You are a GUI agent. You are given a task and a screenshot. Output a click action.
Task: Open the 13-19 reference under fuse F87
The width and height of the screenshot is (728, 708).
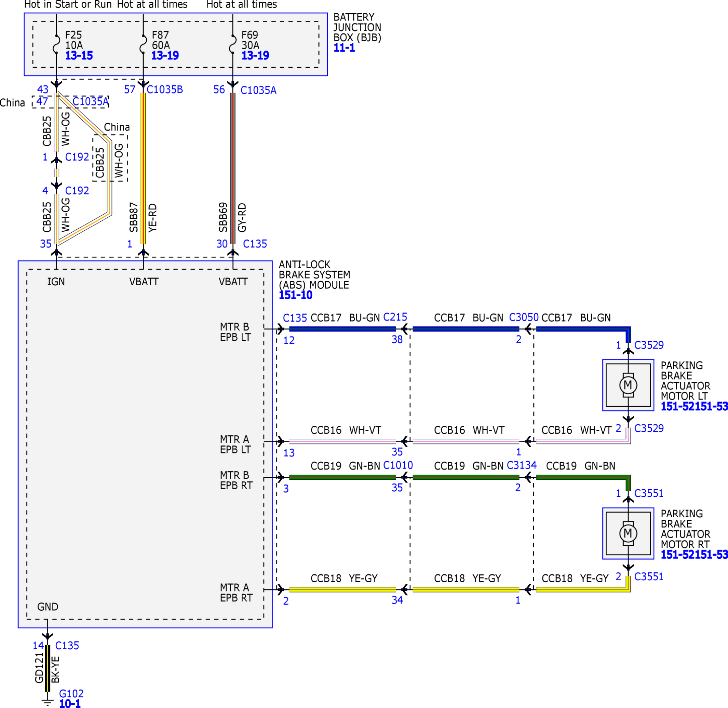[x=165, y=55]
